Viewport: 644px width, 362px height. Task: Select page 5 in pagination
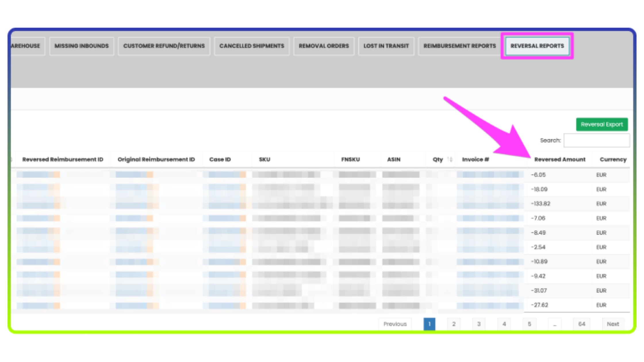coord(529,324)
